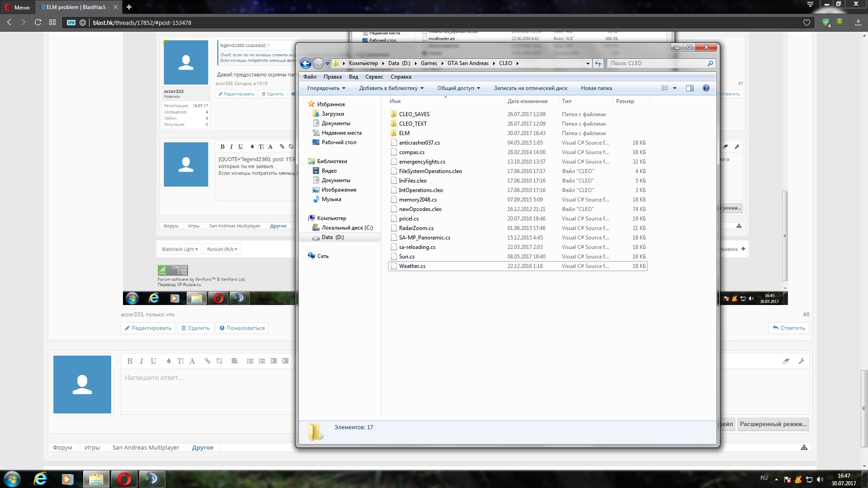The width and height of the screenshot is (868, 488).
Task: Select Weather.cs file in list
Action: [x=518, y=266]
